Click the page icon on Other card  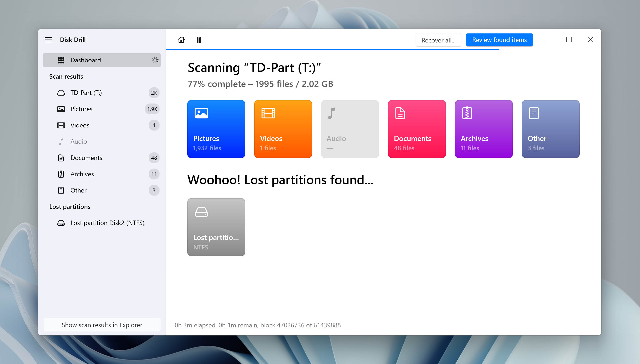tap(534, 113)
